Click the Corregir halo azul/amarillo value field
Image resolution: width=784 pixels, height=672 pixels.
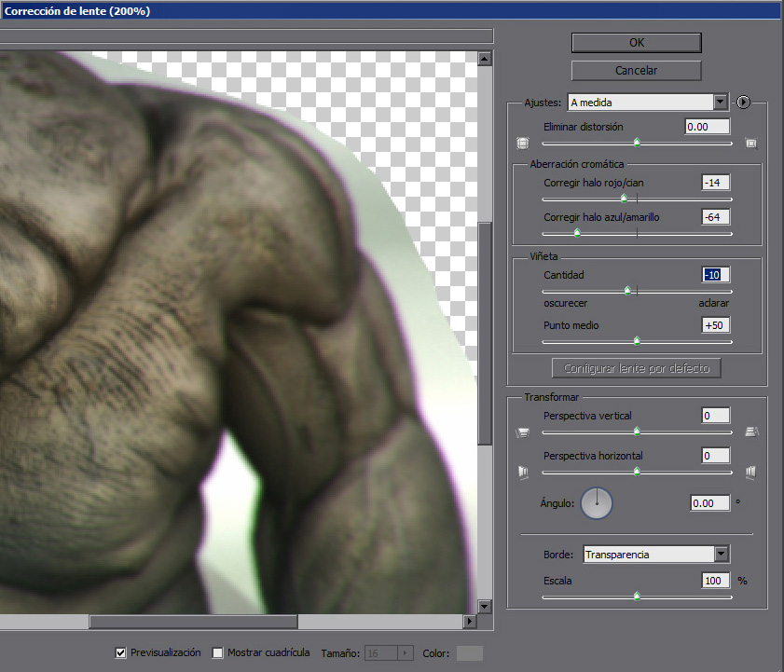(x=716, y=217)
